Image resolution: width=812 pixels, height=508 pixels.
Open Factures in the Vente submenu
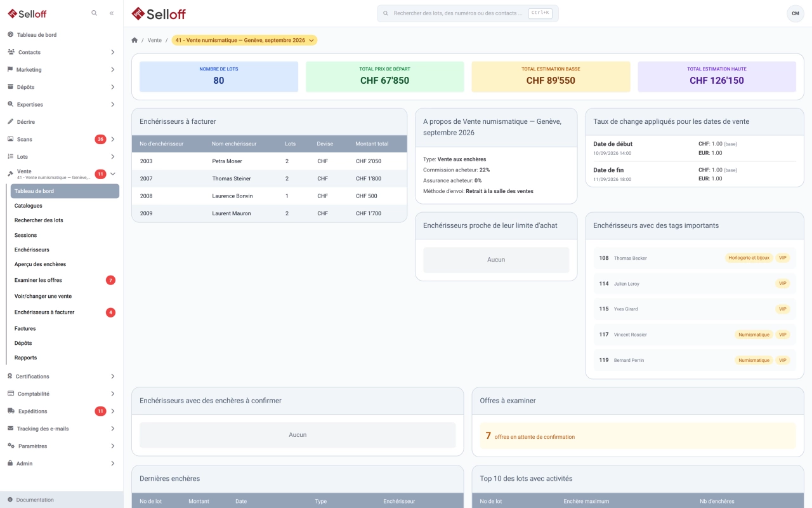65,328
